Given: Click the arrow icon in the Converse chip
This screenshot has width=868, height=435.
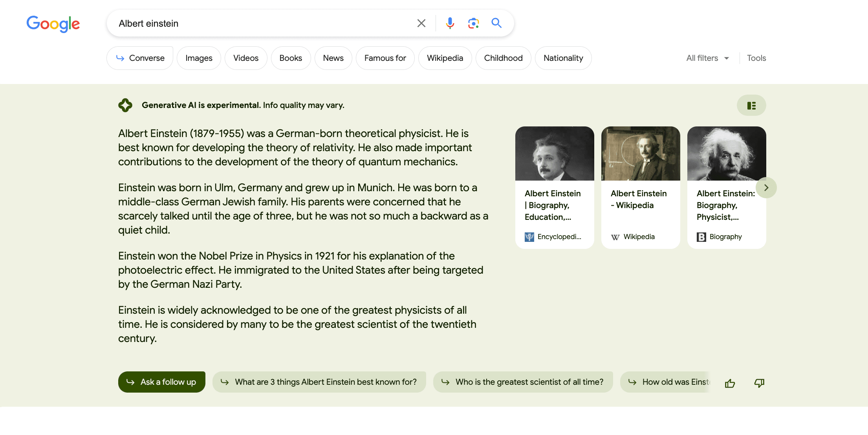Looking at the screenshot, I should click(120, 58).
